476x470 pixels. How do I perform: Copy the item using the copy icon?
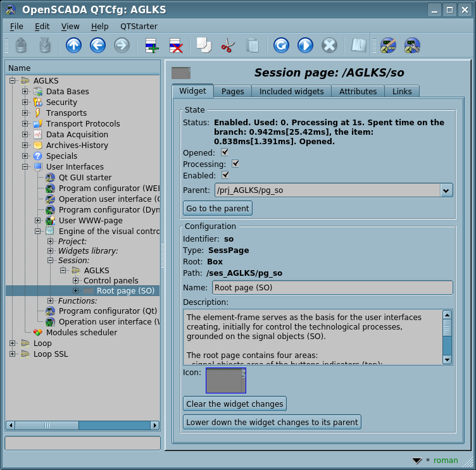(204, 46)
